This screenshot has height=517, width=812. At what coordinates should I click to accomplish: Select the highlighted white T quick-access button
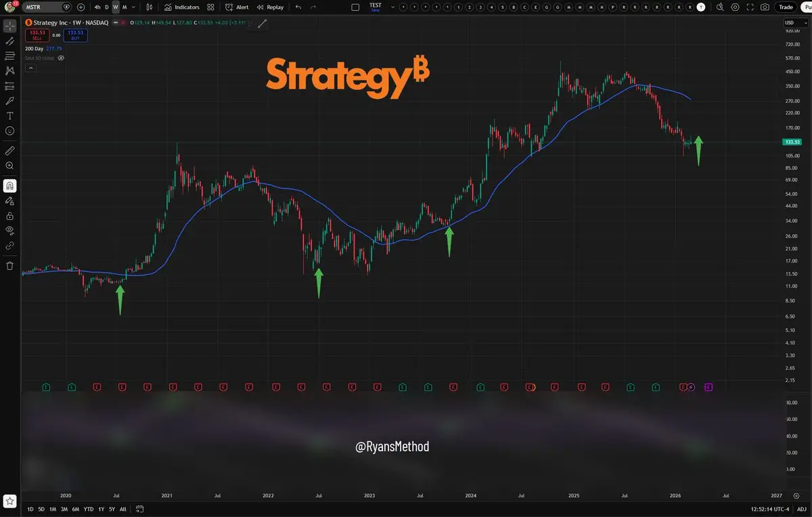tap(700, 7)
